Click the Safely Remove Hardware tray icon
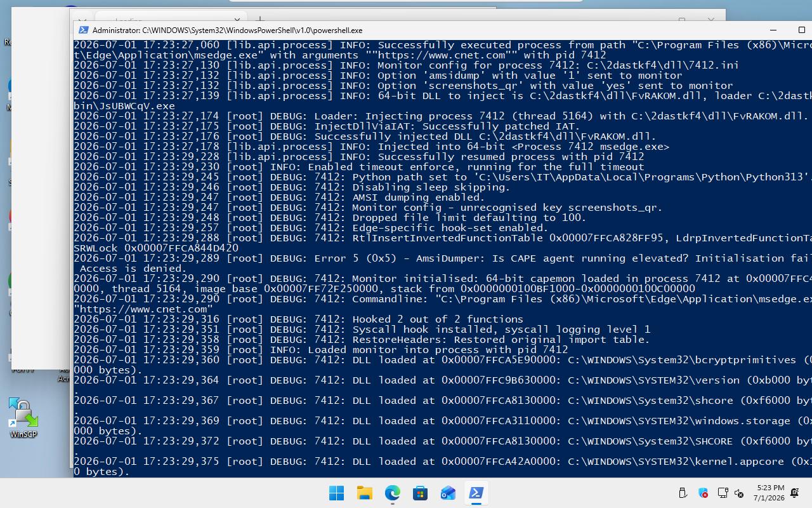This screenshot has height=508, width=812. 683,493
